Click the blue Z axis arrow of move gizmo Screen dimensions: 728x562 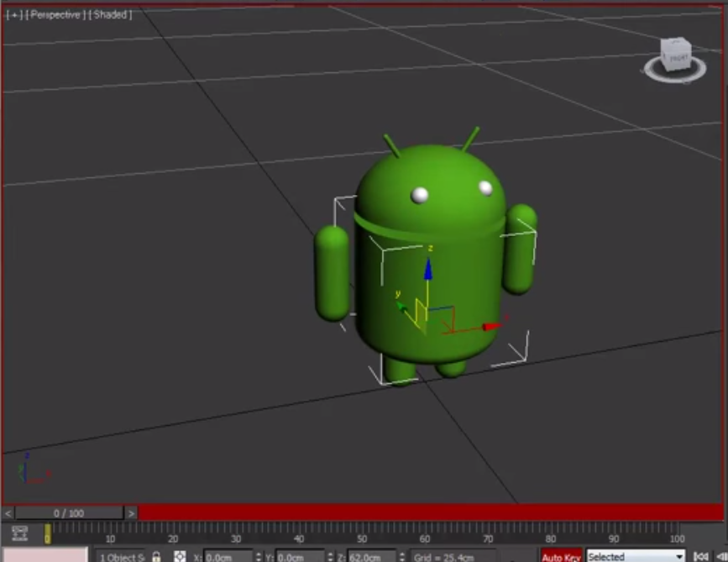coord(428,269)
